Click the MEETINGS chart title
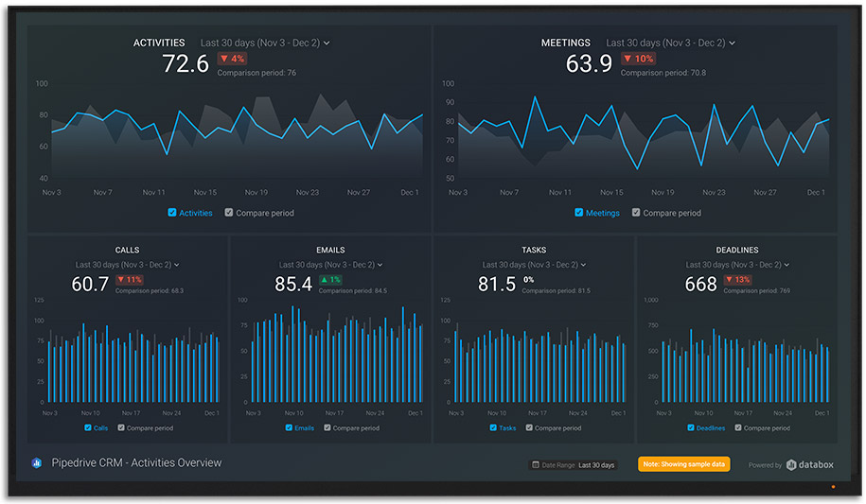 point(566,43)
